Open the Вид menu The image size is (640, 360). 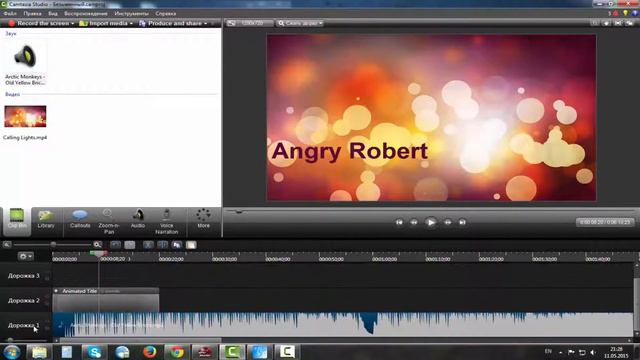(x=53, y=13)
